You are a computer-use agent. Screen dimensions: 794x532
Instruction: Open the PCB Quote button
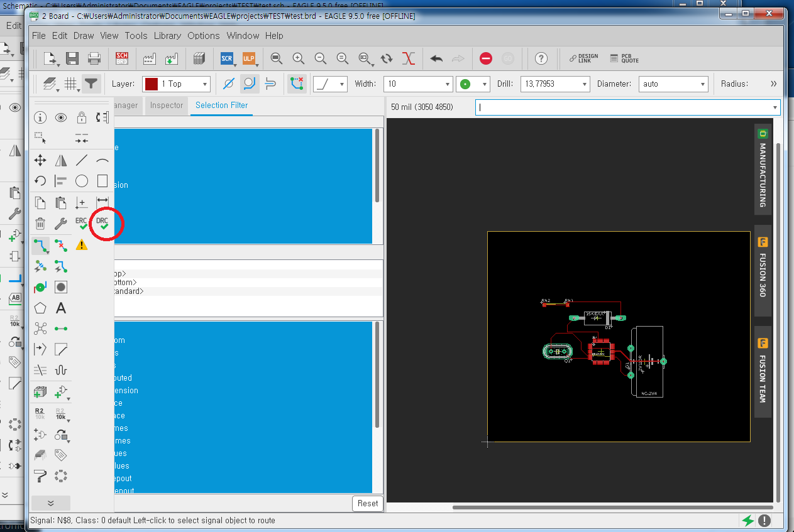coord(624,58)
